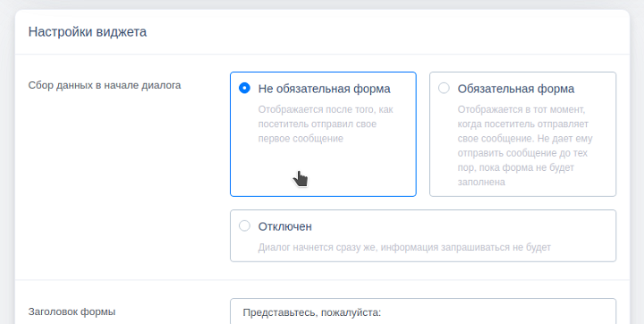Select the 'Отключен' radio button
Image resolution: width=644 pixels, height=324 pixels.
point(244,226)
